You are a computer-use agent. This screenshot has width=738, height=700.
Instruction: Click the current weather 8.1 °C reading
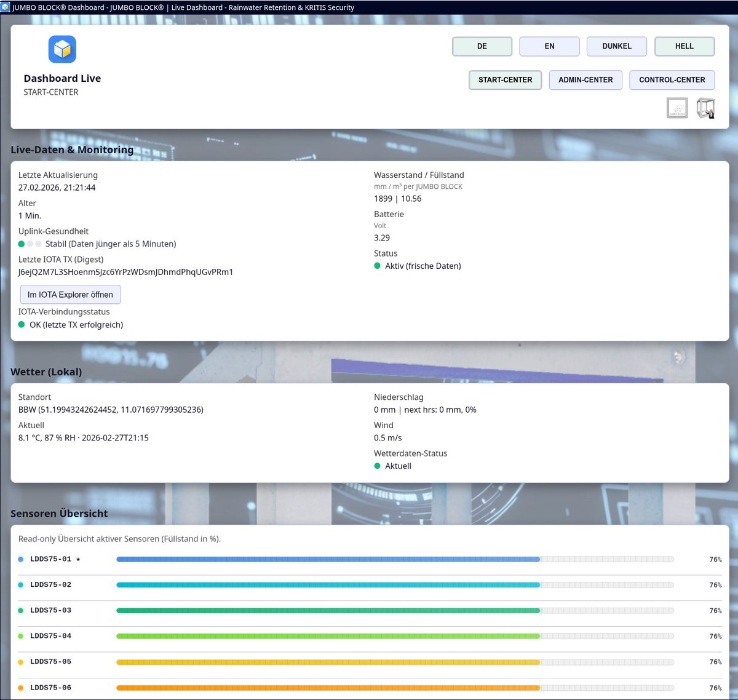[83, 438]
